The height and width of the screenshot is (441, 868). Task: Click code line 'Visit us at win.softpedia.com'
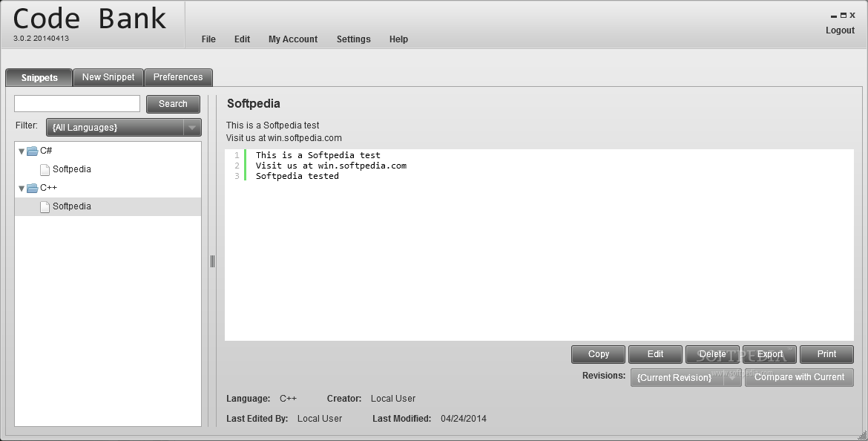click(x=331, y=166)
